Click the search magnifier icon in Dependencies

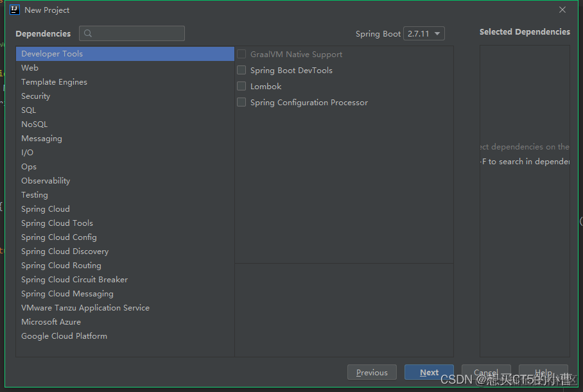click(88, 33)
